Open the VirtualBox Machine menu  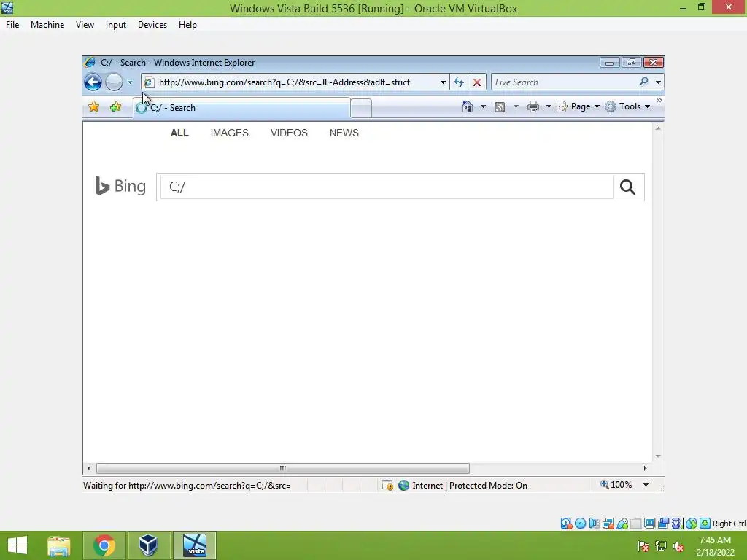pos(47,25)
